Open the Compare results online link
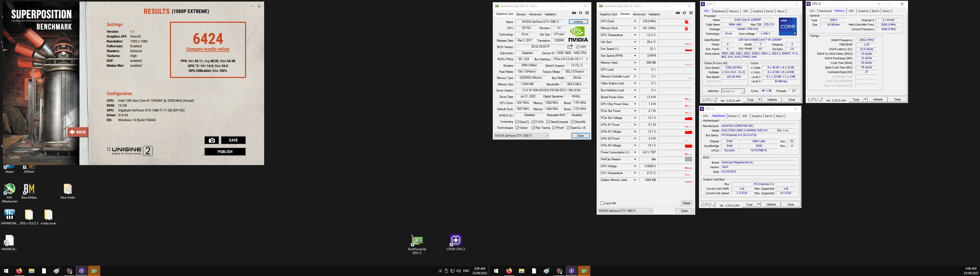The height and width of the screenshot is (276, 980). (208, 49)
